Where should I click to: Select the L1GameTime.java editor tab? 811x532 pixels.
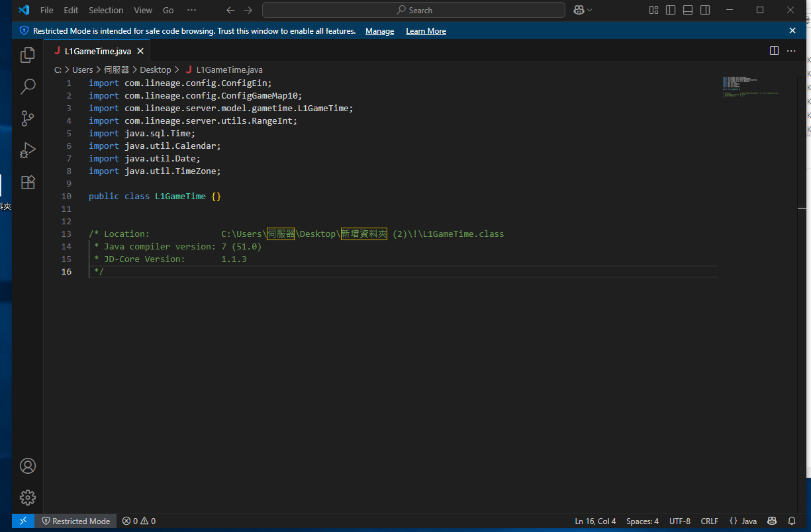[x=98, y=51]
